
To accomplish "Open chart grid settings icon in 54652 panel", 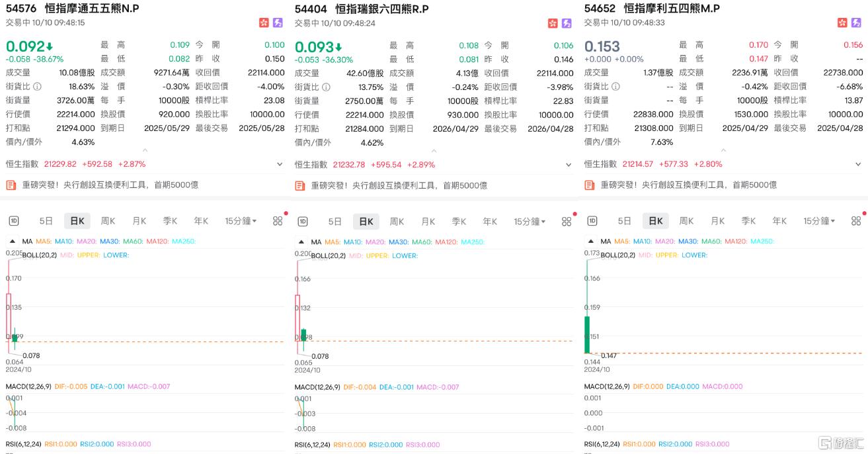I will click(855, 220).
